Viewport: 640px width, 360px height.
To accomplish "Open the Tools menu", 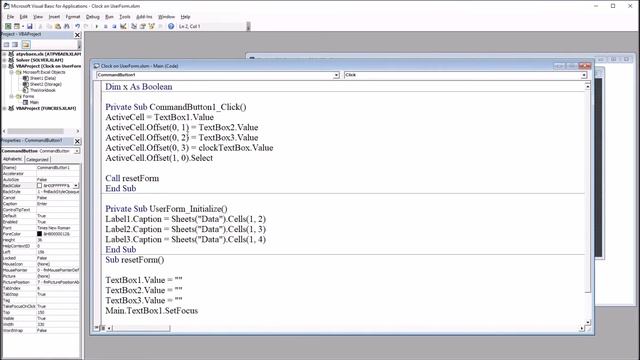I will [x=125, y=17].
